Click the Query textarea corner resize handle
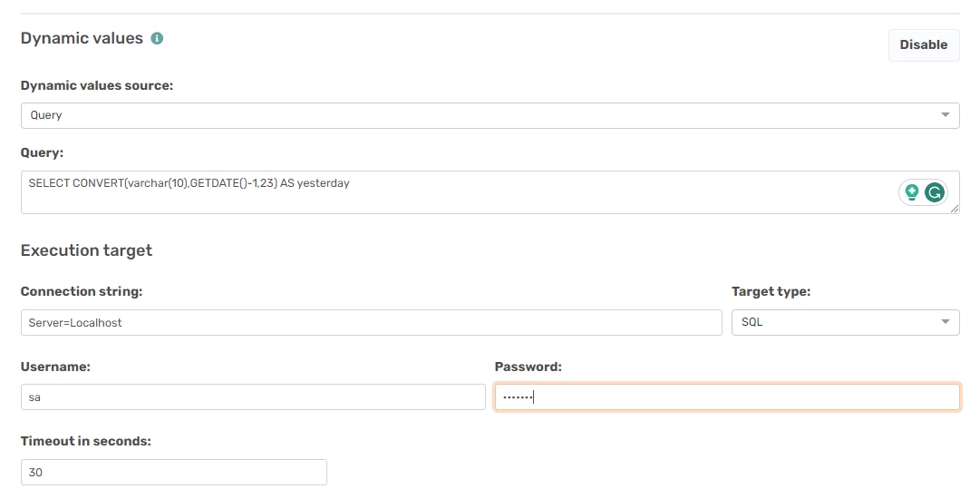 click(955, 209)
